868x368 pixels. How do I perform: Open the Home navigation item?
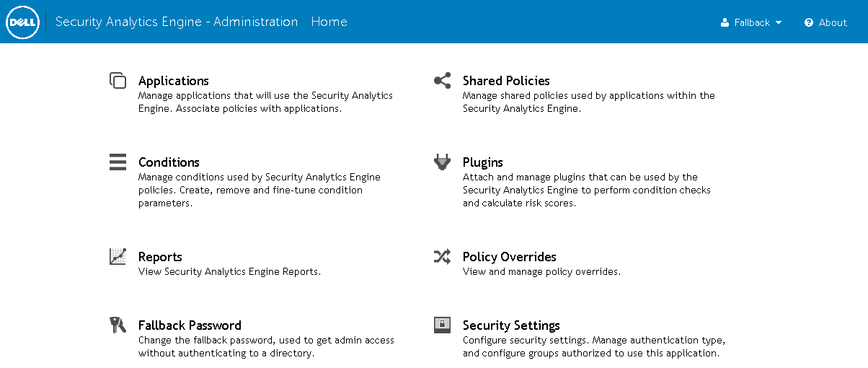click(x=329, y=22)
